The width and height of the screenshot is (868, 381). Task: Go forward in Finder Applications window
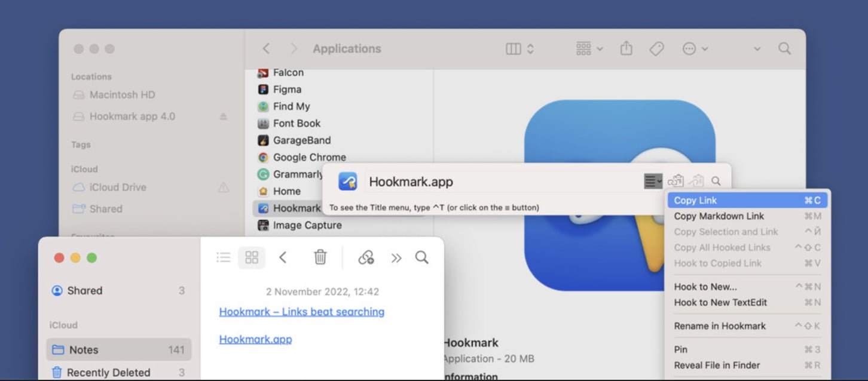294,49
